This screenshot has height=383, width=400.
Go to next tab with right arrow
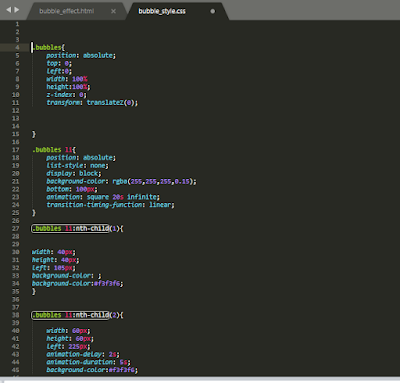(17, 10)
